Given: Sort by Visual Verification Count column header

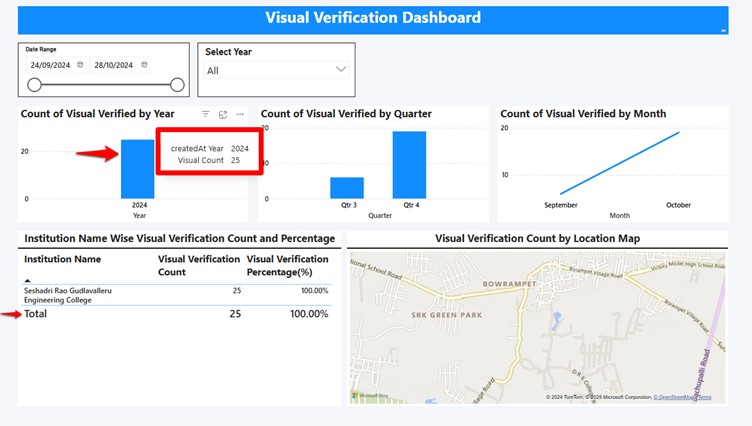Looking at the screenshot, I should coord(198,265).
